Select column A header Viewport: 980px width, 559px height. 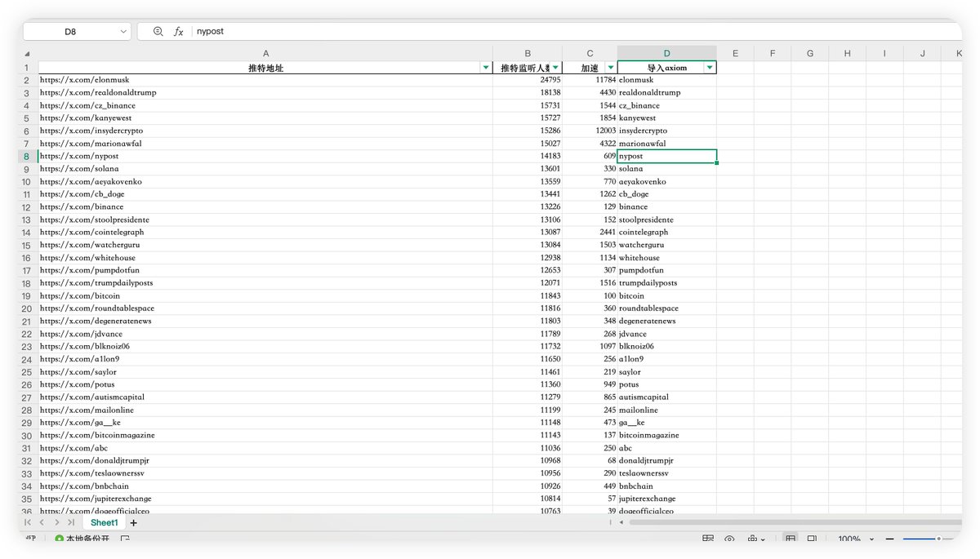[265, 54]
